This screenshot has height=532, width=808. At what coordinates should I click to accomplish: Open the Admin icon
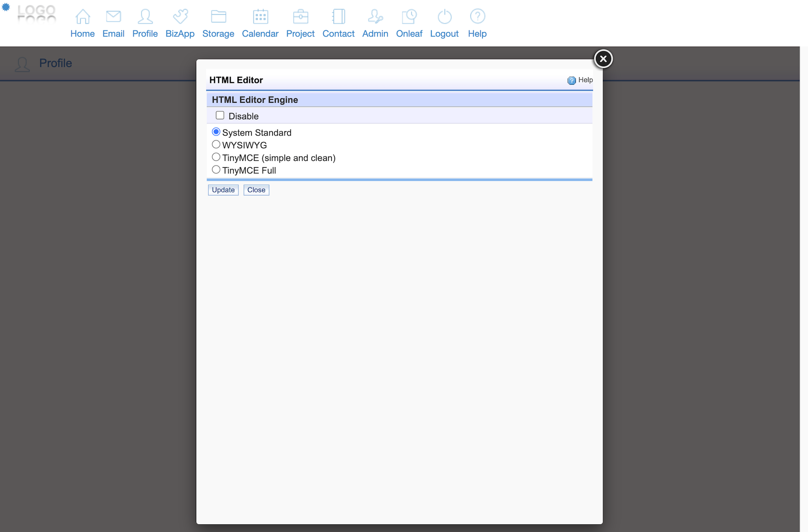tap(375, 17)
